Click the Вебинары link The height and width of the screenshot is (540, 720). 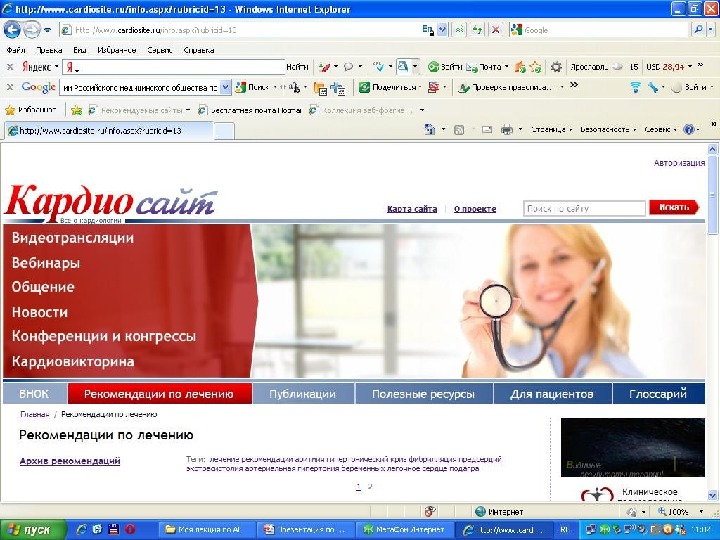pyautogui.click(x=45, y=263)
